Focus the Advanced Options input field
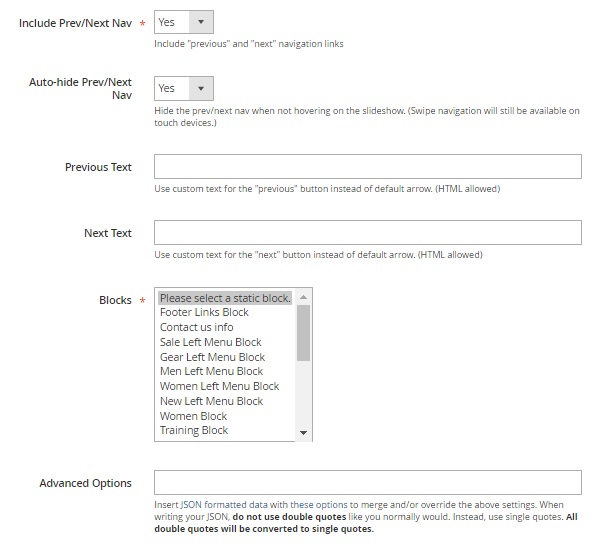The width and height of the screenshot is (613, 551). click(x=367, y=483)
